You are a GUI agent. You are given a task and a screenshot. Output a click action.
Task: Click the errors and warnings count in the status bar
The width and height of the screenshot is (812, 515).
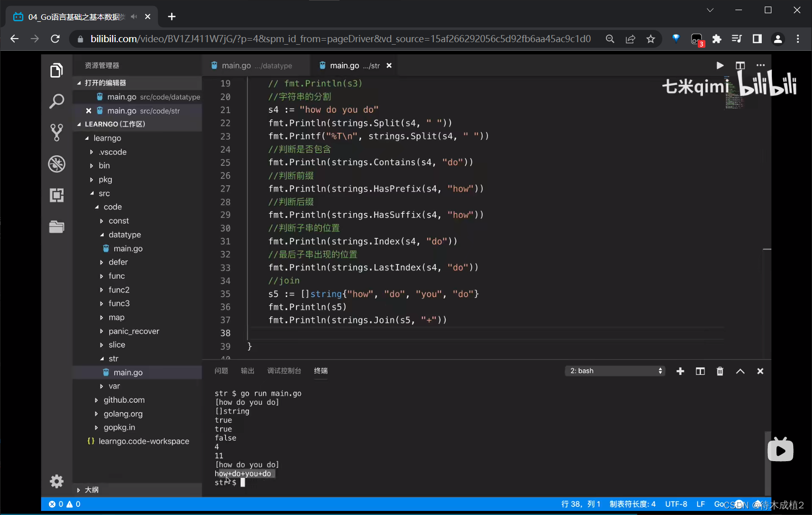click(x=64, y=504)
